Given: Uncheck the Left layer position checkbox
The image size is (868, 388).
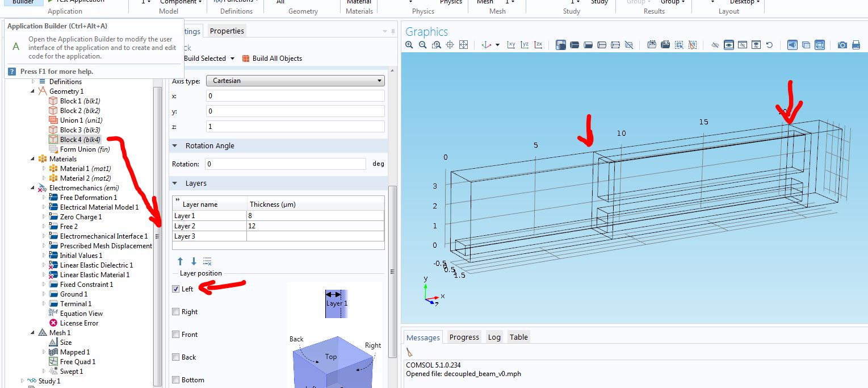Looking at the screenshot, I should pyautogui.click(x=176, y=289).
